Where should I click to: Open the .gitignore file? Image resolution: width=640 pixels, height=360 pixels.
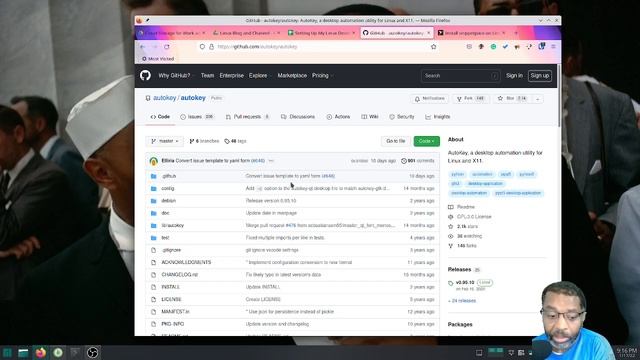171,250
